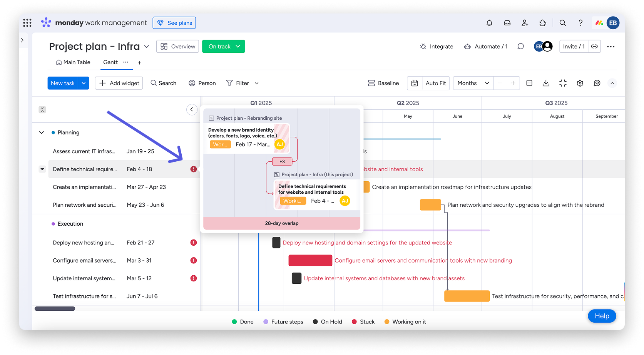Select the Gantt tab
The height and width of the screenshot is (355, 644).
[110, 62]
